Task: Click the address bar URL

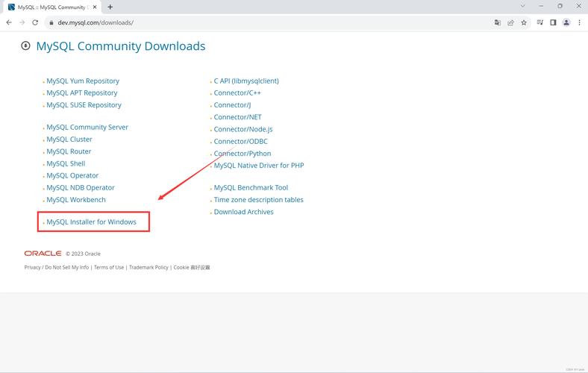Action: (x=96, y=22)
